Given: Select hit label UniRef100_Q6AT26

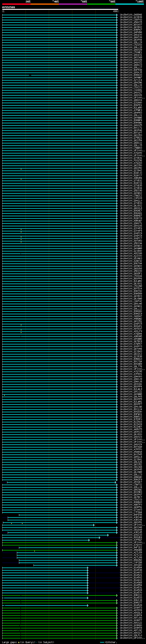Looking at the screenshot, I should (x=131, y=37).
